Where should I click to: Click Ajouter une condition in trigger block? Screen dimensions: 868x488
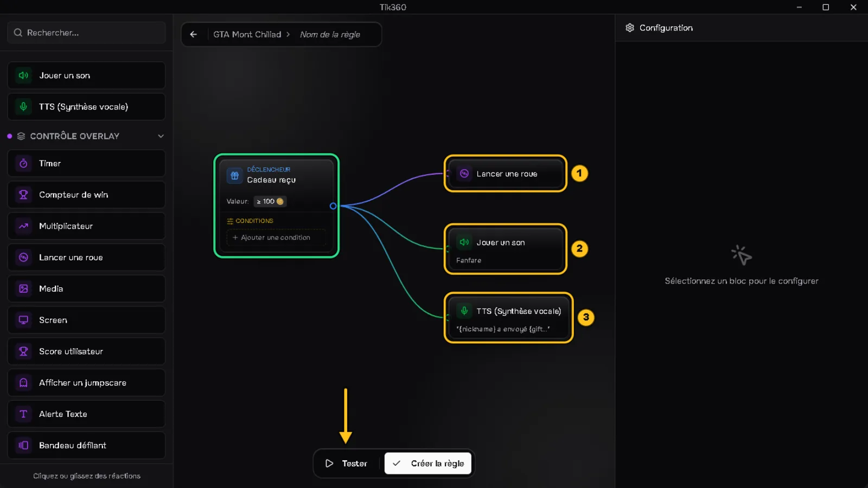tap(276, 237)
